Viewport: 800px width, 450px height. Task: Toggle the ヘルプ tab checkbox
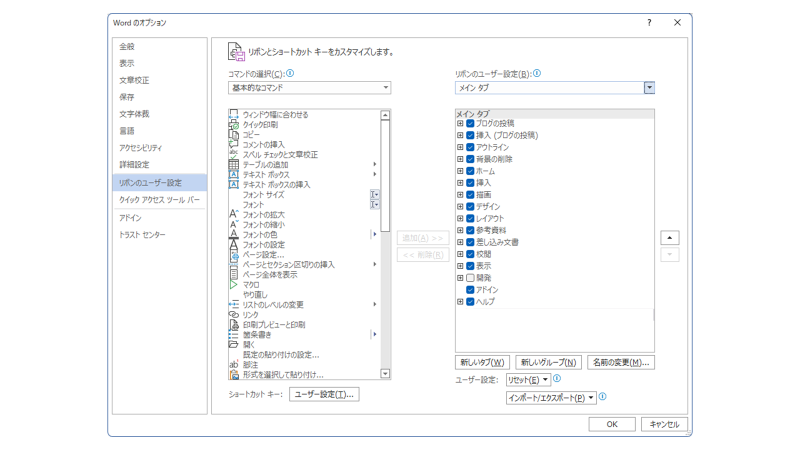click(470, 302)
